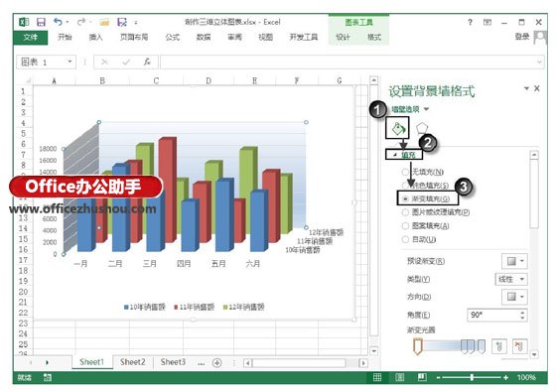The width and height of the screenshot is (556, 392).
Task: Select the 纯色填充(S) radio button
Action: click(x=405, y=186)
